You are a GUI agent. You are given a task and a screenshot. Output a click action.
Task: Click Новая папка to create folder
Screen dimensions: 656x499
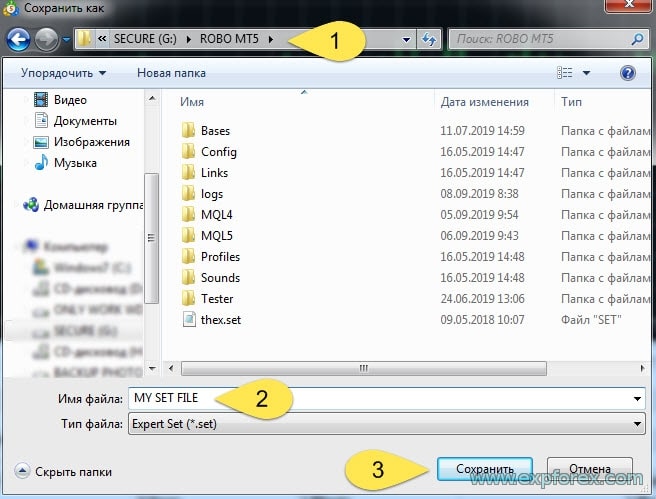(x=171, y=73)
